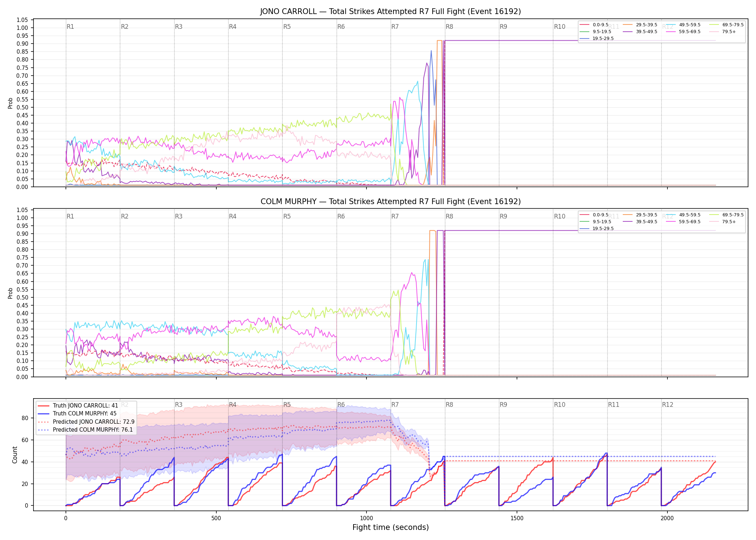This screenshot has height=540, width=756.
Task: Click the R10 marker in bottom chart
Action: point(560,405)
